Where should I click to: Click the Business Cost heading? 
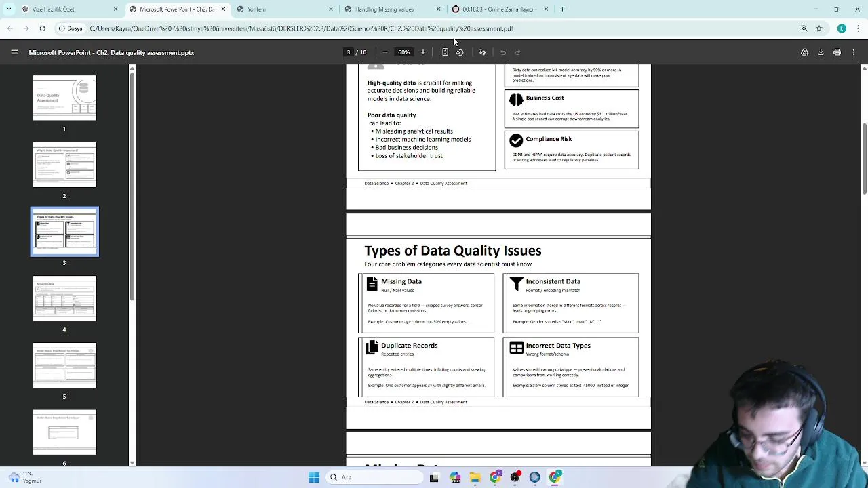[x=545, y=98]
